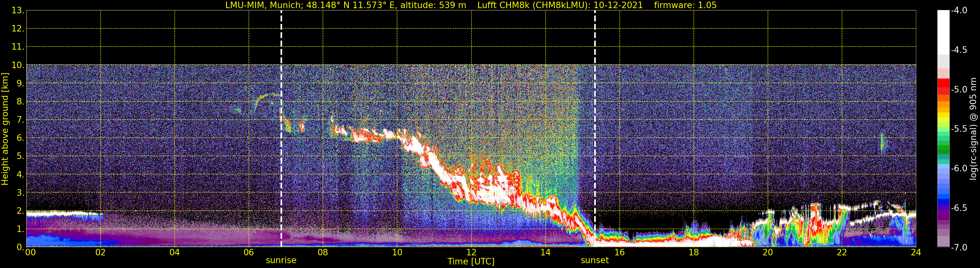Screen dimensions: 980x268
Task: Click the 'firmware: 1.05' text
Action: pyautogui.click(x=685, y=5)
